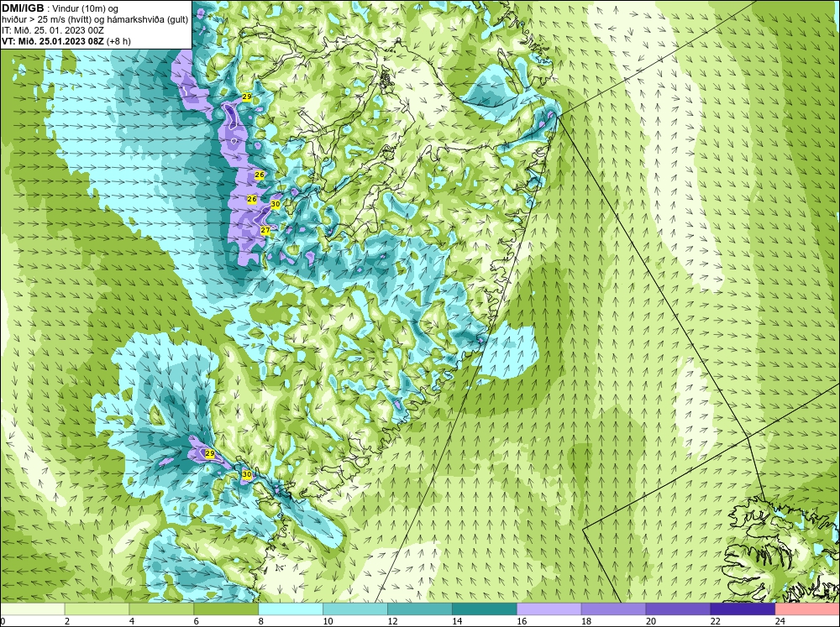Pick the olive green 6–8 m/s legend swatch
Screen dimensions: 840x627
click(226, 609)
